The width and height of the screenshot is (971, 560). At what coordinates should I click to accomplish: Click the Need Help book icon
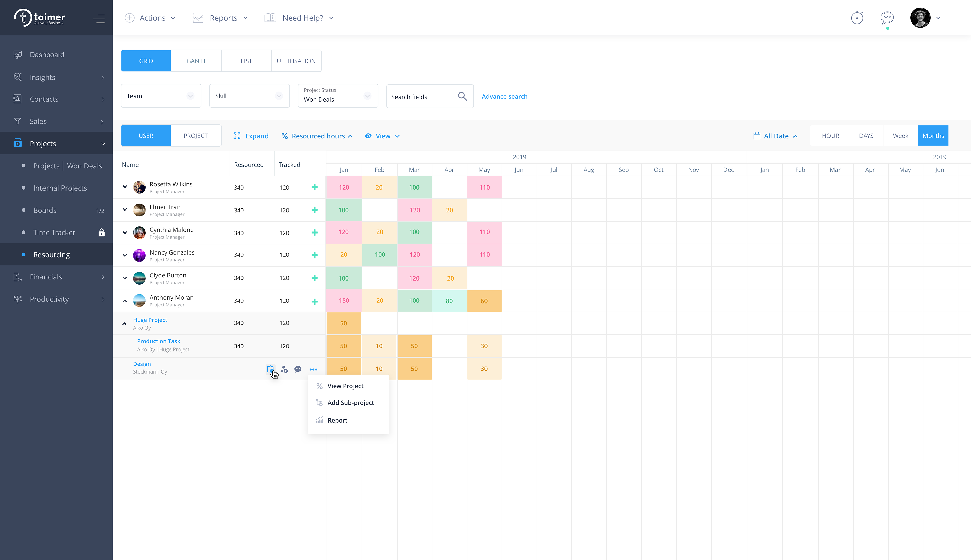(270, 18)
